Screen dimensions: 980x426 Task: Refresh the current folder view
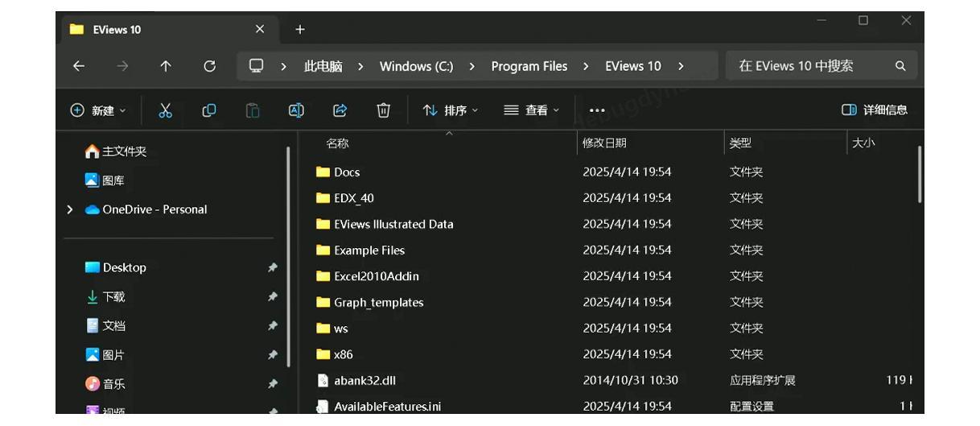(x=209, y=66)
